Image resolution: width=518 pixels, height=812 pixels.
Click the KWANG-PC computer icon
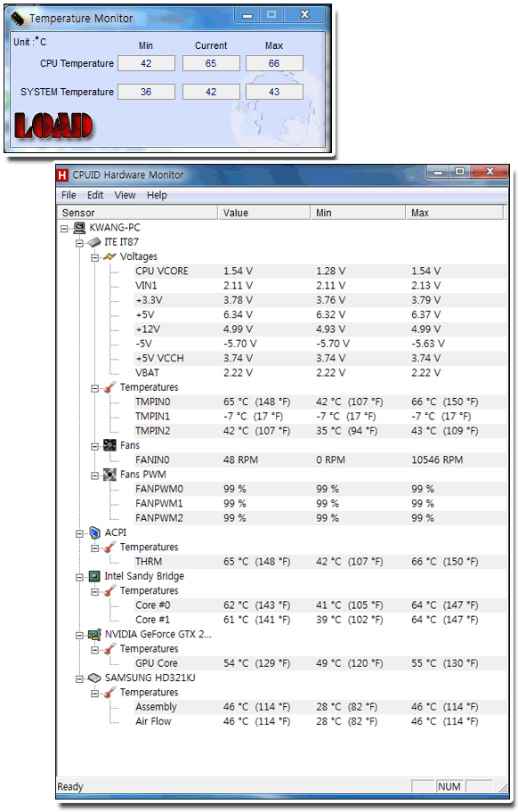(79, 227)
